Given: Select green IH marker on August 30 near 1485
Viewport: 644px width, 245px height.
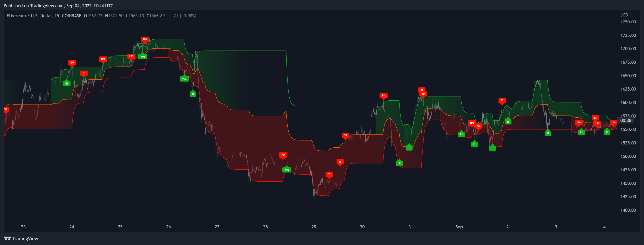Looking at the screenshot, I should point(400,163).
